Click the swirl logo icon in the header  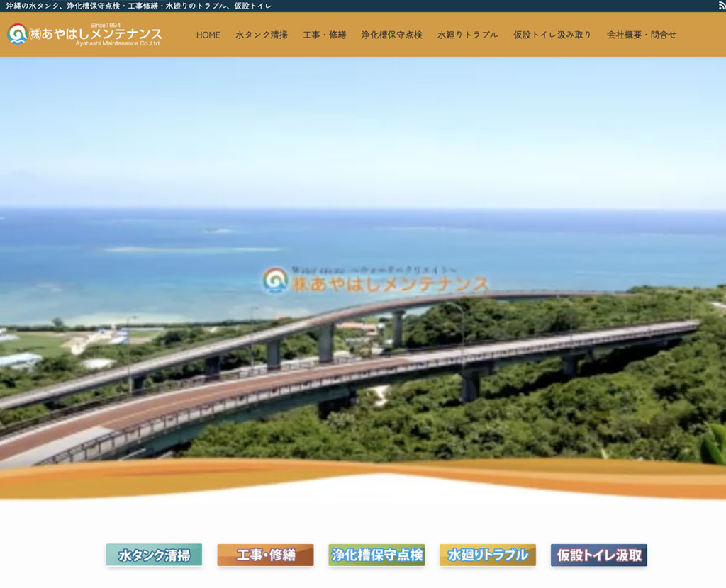pos(17,34)
